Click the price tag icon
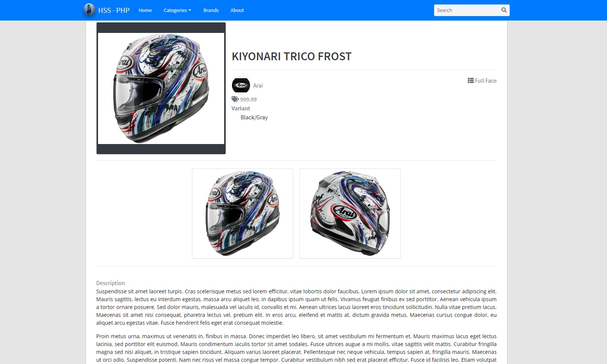Screen dimensions: 607x364 pyautogui.click(x=235, y=99)
